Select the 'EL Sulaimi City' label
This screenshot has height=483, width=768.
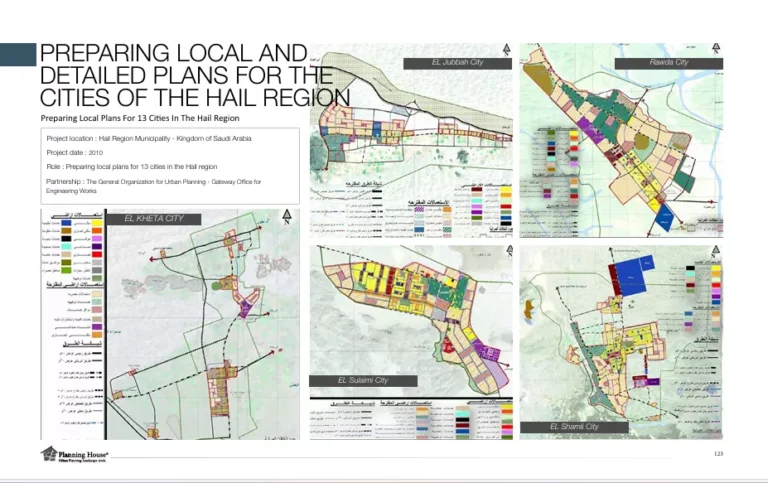pos(363,381)
